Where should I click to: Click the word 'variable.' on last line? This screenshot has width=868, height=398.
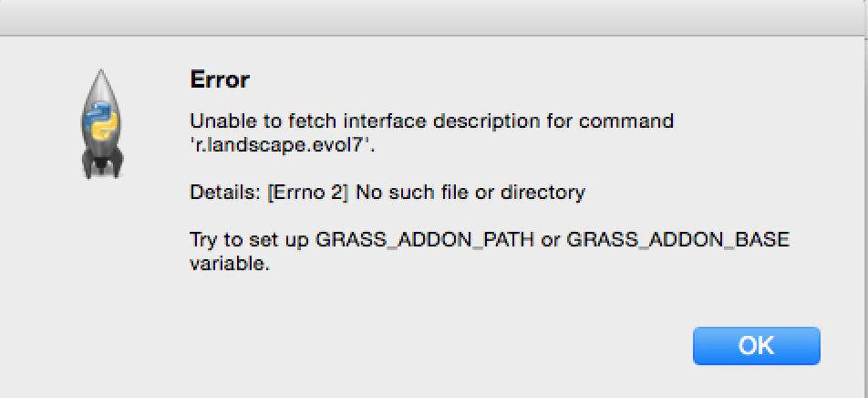pyautogui.click(x=230, y=265)
